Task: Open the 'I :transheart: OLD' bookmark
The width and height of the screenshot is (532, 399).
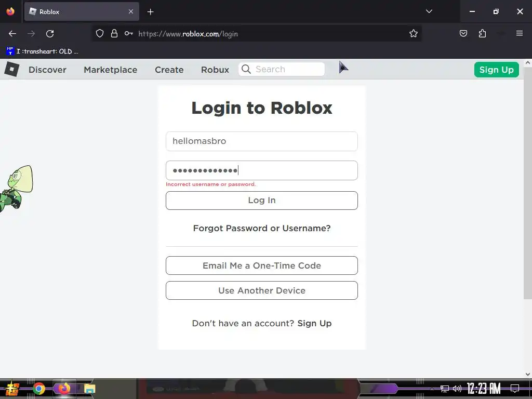Action: click(42, 51)
